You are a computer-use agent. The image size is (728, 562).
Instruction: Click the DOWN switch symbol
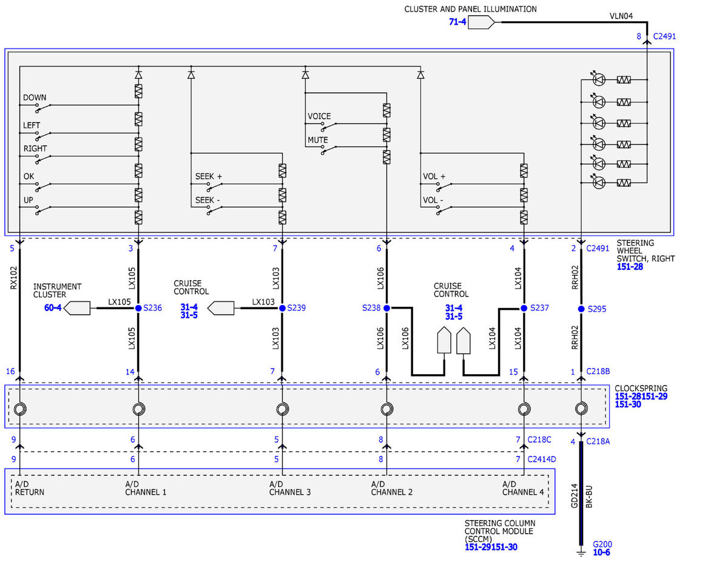[x=42, y=107]
